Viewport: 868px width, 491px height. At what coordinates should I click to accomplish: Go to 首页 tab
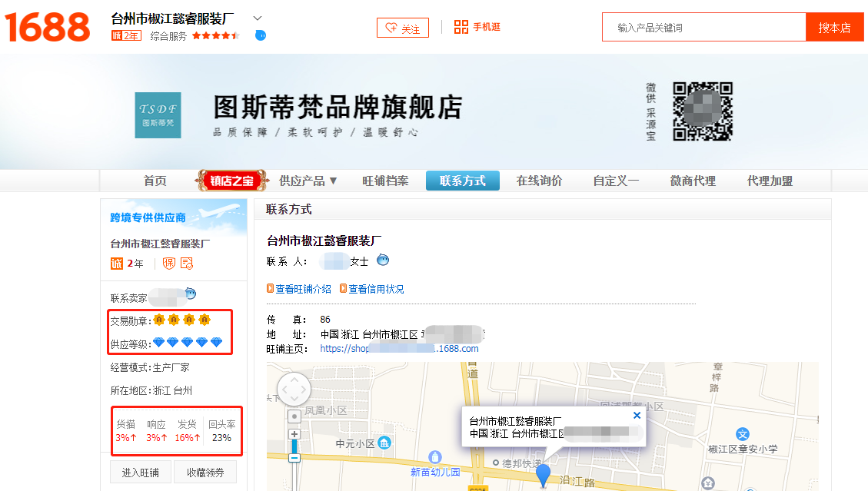(155, 181)
